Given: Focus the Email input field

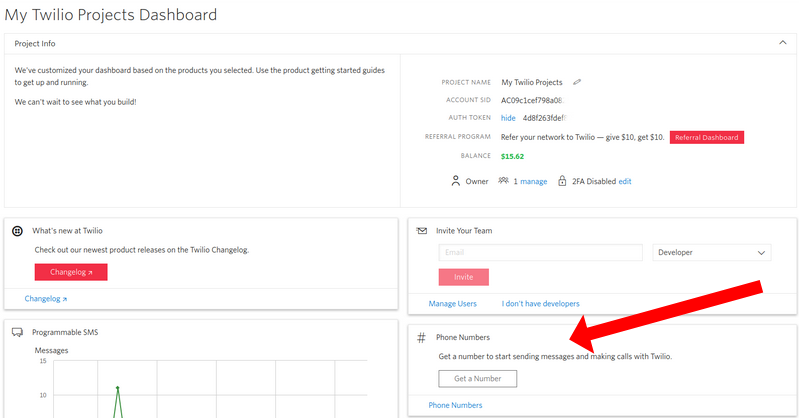Looking at the screenshot, I should click(541, 252).
